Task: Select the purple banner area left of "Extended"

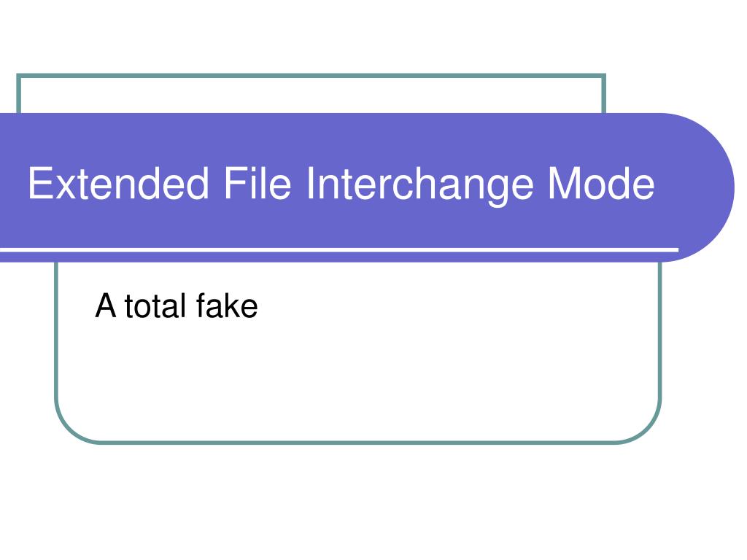Action: 13,183
